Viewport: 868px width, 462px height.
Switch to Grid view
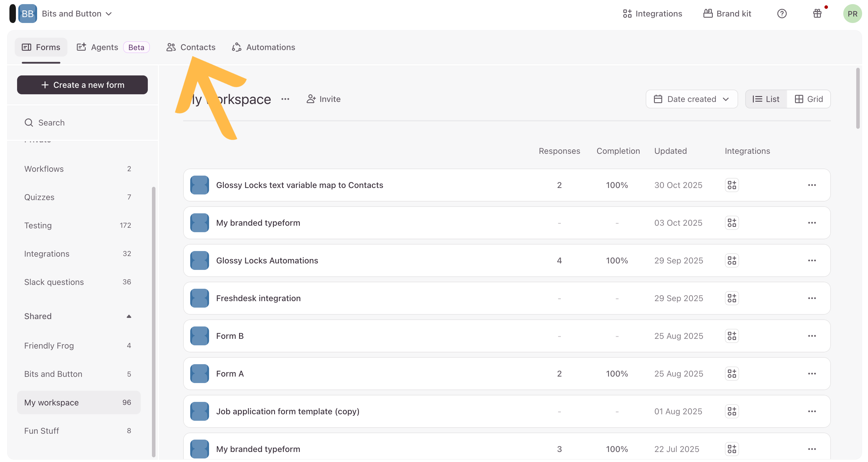[808, 99]
